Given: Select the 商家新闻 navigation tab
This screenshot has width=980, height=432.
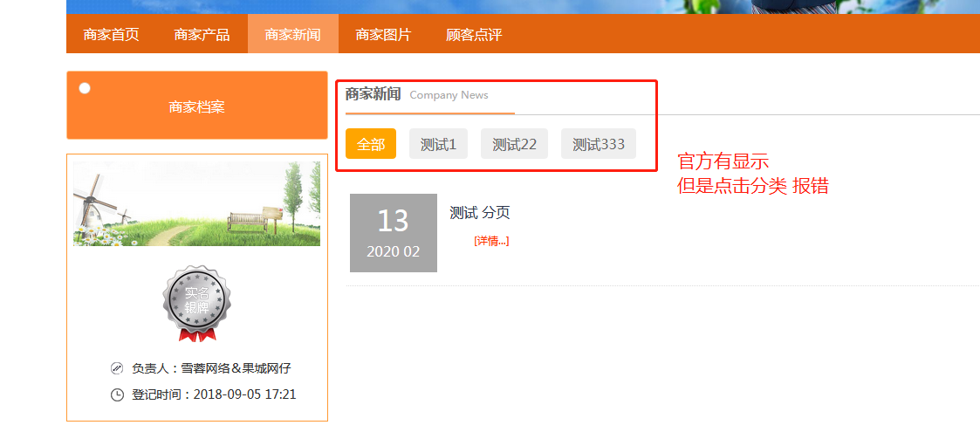Looking at the screenshot, I should [292, 35].
